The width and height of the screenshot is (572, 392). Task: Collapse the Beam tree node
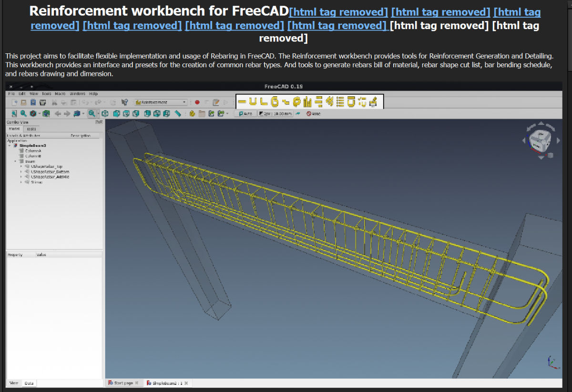[x=15, y=161]
